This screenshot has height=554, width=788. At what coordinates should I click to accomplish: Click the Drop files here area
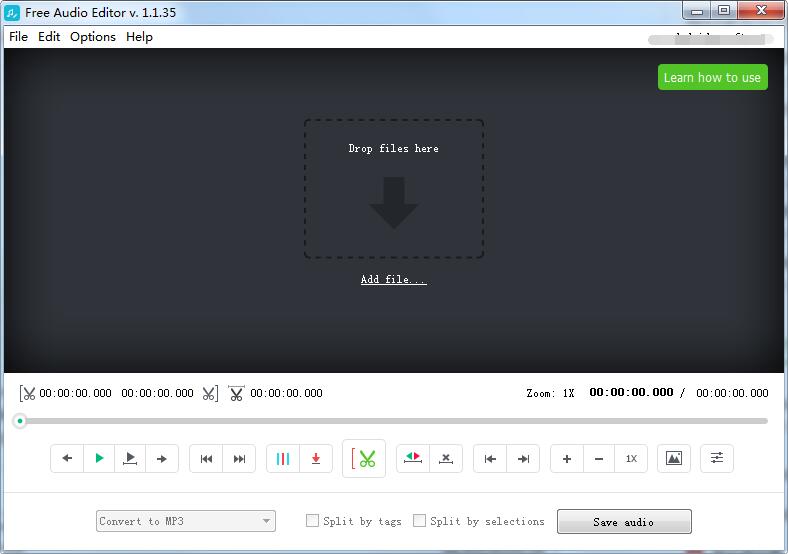click(x=394, y=189)
